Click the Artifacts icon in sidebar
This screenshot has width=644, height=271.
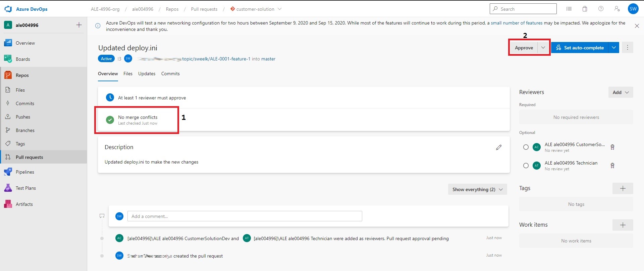pos(8,204)
